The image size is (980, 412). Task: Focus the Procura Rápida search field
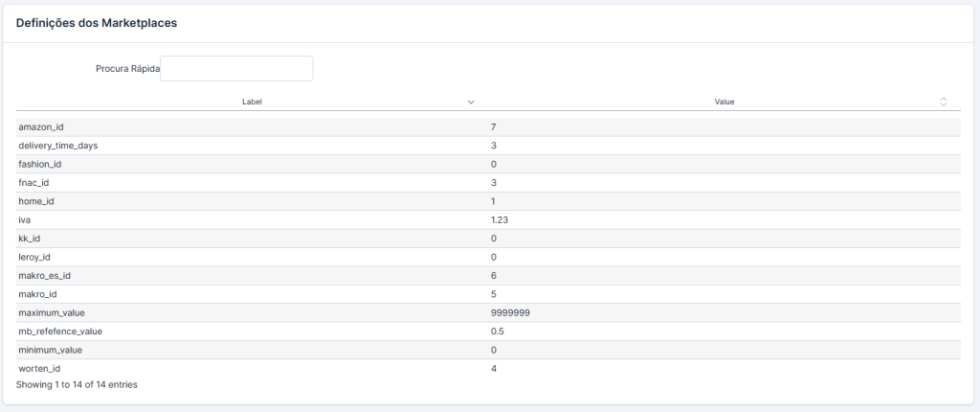236,69
